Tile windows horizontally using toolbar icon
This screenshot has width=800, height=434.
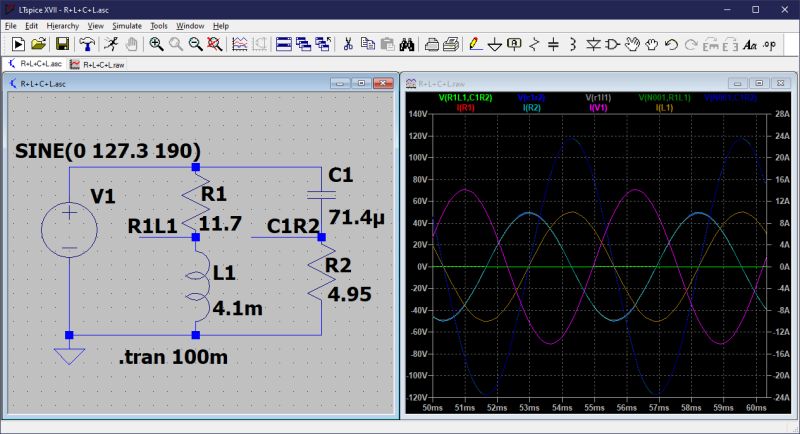pos(284,44)
